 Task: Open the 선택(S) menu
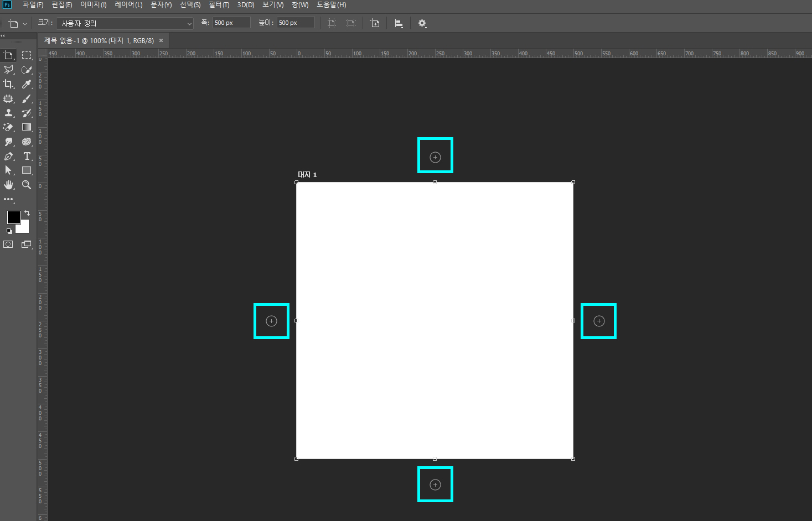190,5
